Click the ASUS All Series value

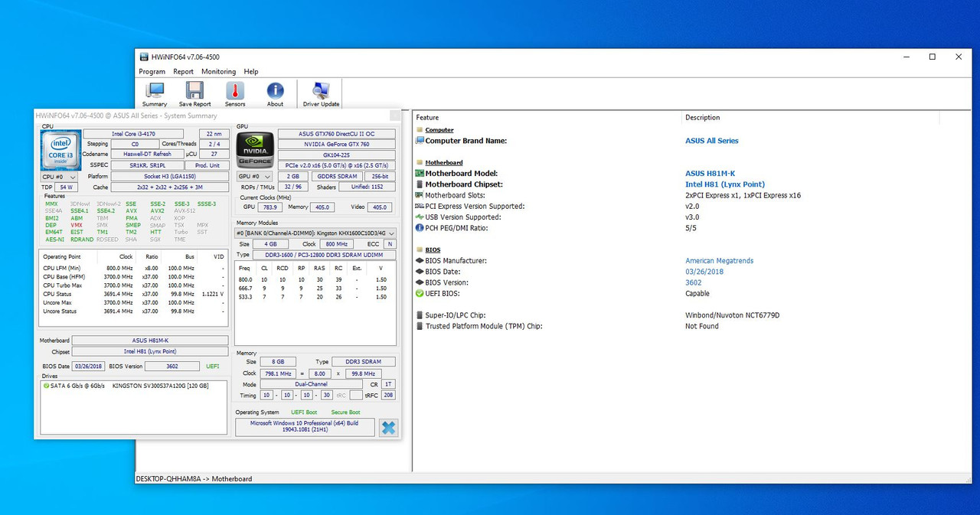(x=712, y=141)
